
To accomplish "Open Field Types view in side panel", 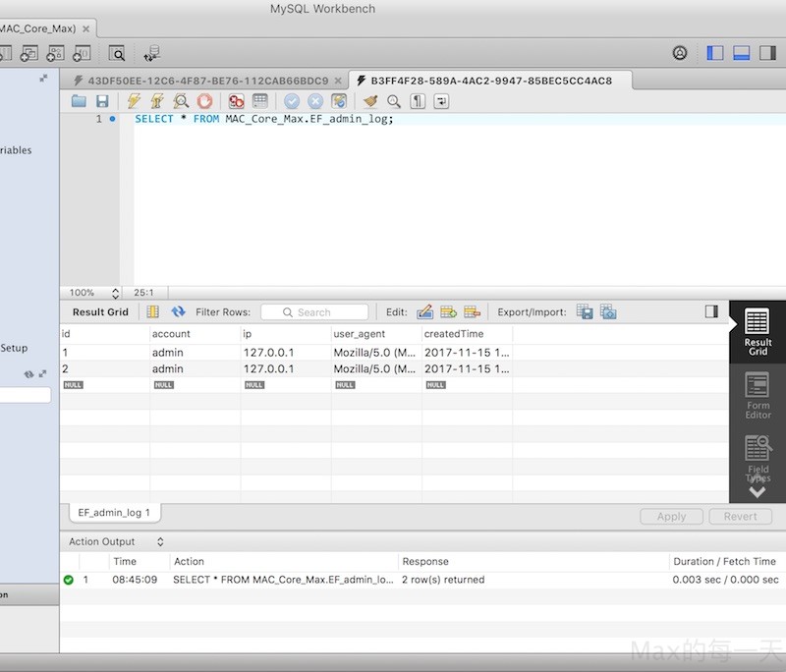I will click(x=758, y=459).
